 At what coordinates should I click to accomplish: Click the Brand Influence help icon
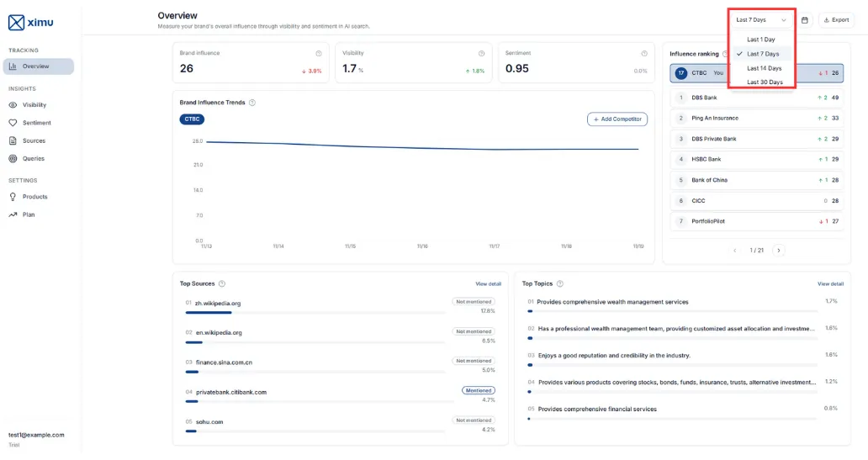pos(318,53)
